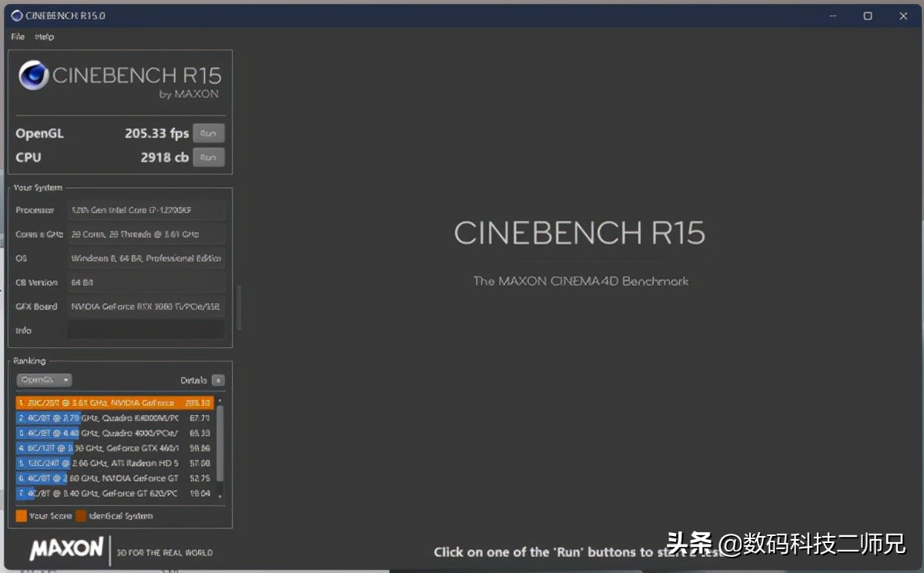Click the orange Your Score legend swatch
The image size is (924, 573).
tap(21, 516)
